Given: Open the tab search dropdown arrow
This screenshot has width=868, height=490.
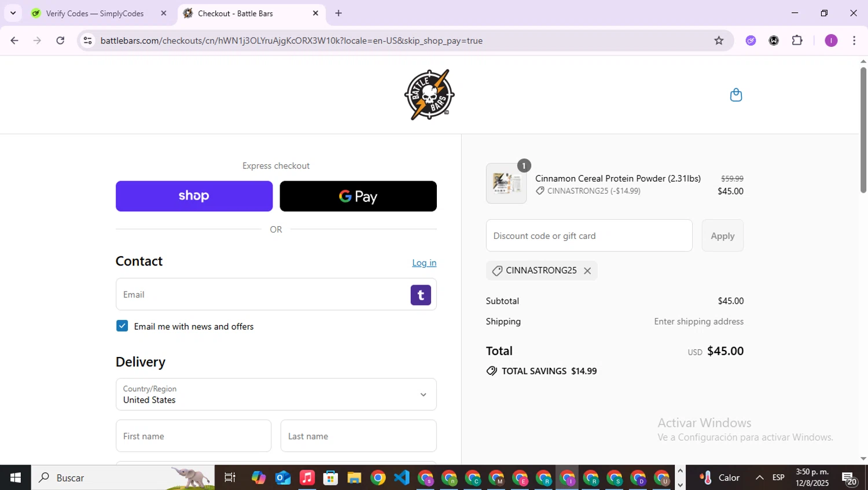Looking at the screenshot, I should 13,13.
